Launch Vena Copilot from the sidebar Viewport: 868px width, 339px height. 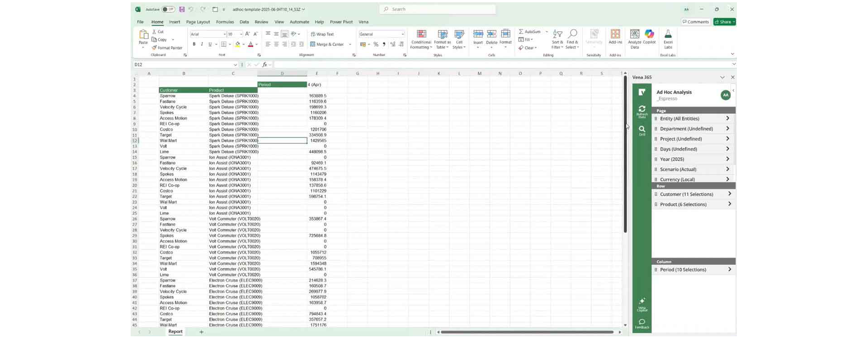tap(642, 305)
